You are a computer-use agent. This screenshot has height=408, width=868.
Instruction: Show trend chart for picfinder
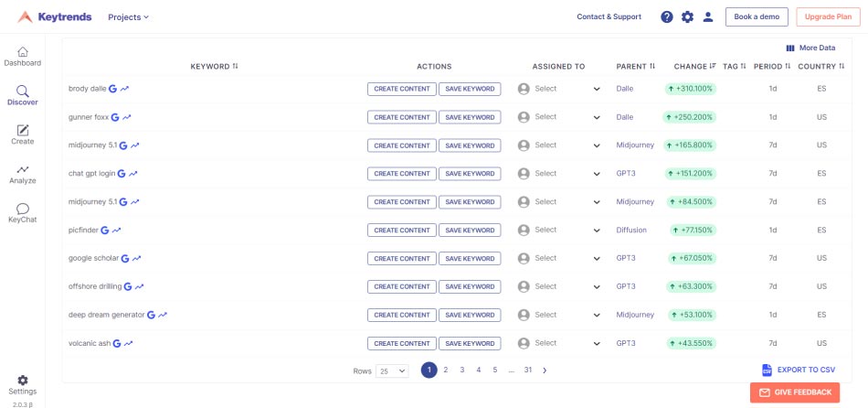117,230
